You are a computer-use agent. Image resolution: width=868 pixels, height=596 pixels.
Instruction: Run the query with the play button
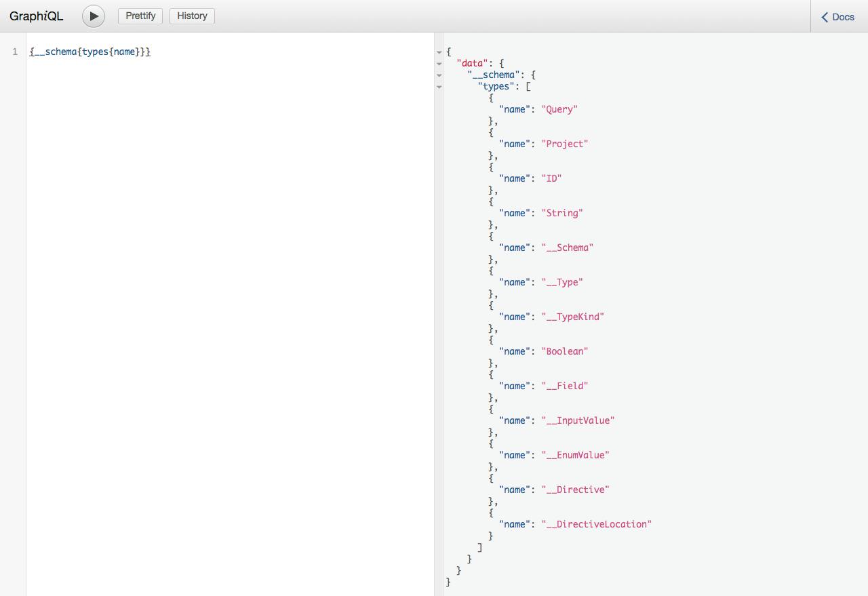click(x=94, y=16)
